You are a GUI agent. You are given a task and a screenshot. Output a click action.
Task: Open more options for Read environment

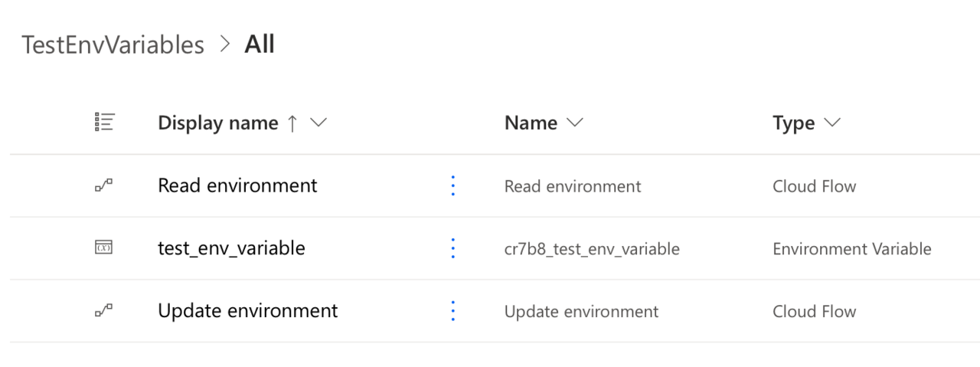[x=452, y=185]
